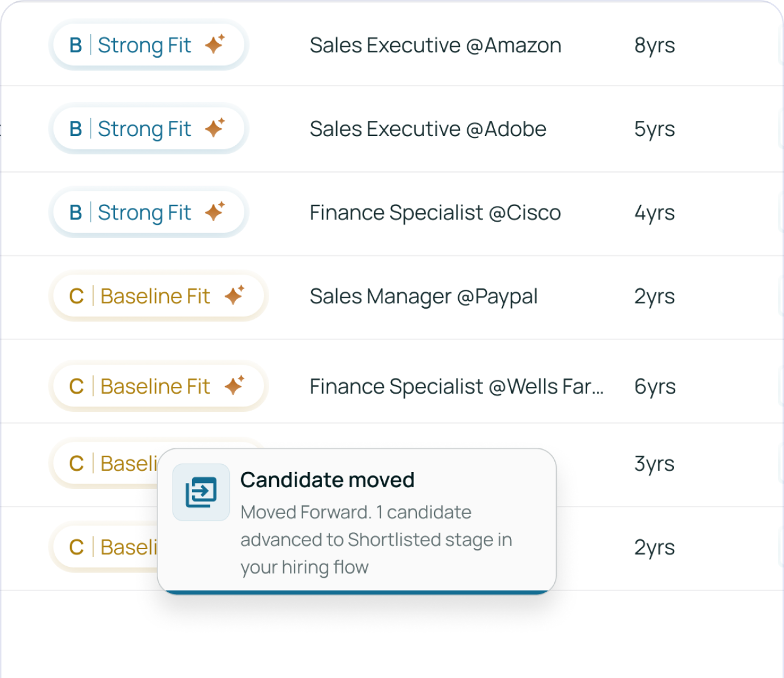Click the 'Candidate moved' notification title
Viewport: 784px width, 678px height.
327,480
